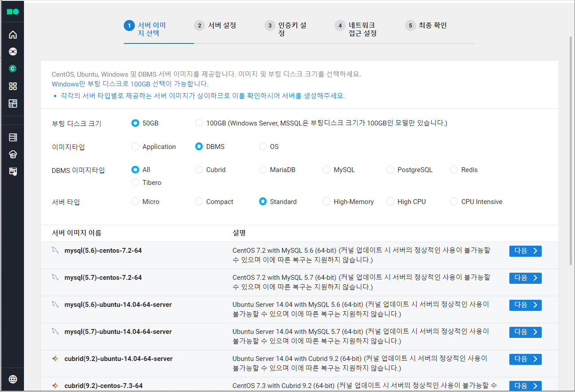Click Cubrid icon for cubrid(9.2)-centos-7.3-64
This screenshot has width=575, height=392.
point(55,386)
